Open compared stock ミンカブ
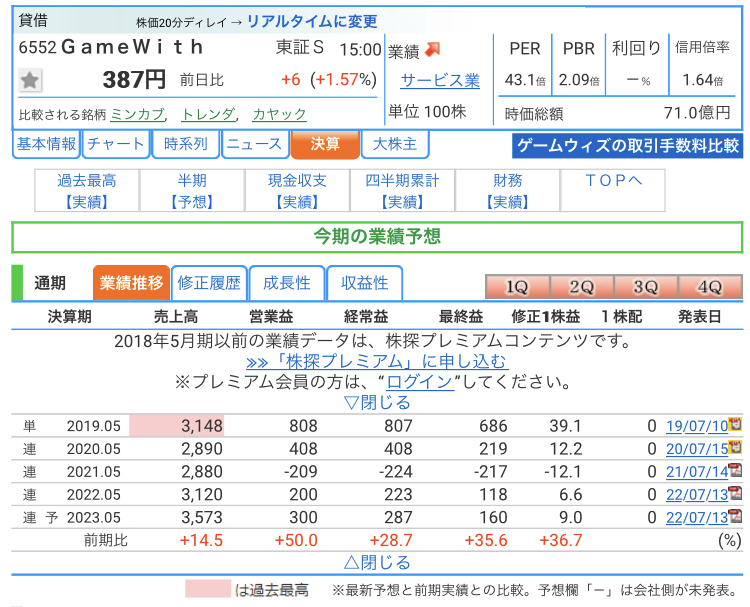 (137, 114)
